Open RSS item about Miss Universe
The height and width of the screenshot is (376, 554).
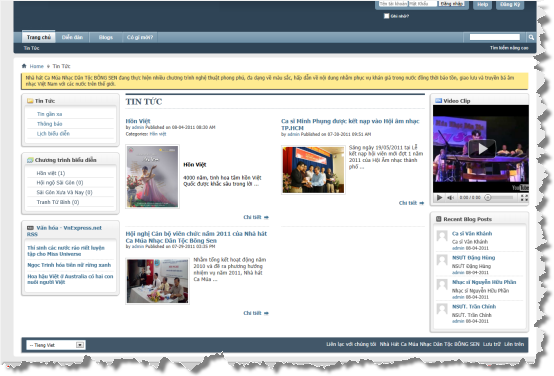(x=66, y=251)
